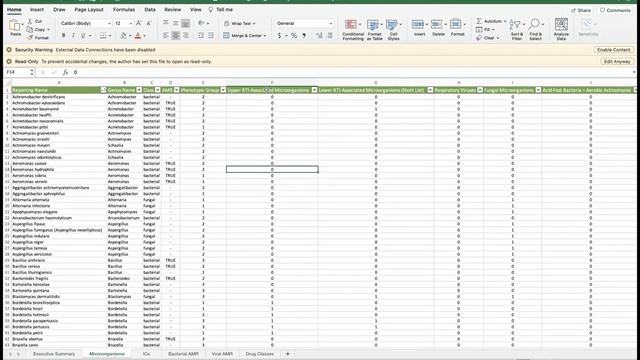Screen dimensions: 640x360
Task: Open the insert function fx dialog
Action: 65,72
